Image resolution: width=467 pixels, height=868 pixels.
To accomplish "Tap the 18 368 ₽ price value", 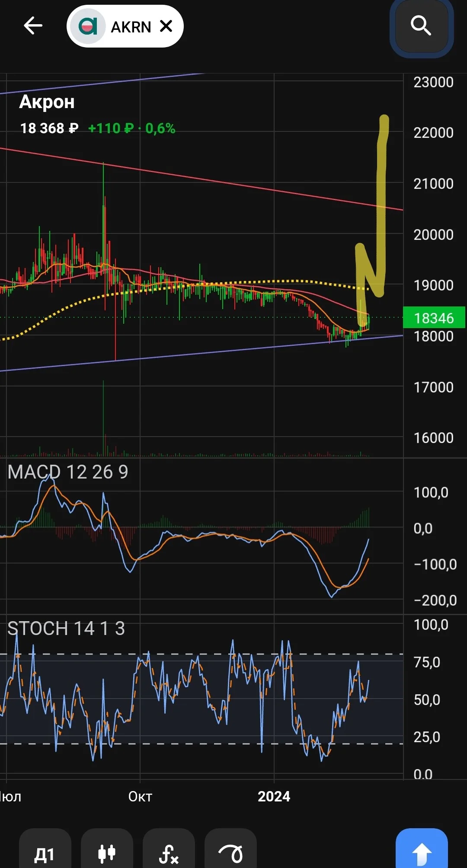I will click(x=49, y=128).
